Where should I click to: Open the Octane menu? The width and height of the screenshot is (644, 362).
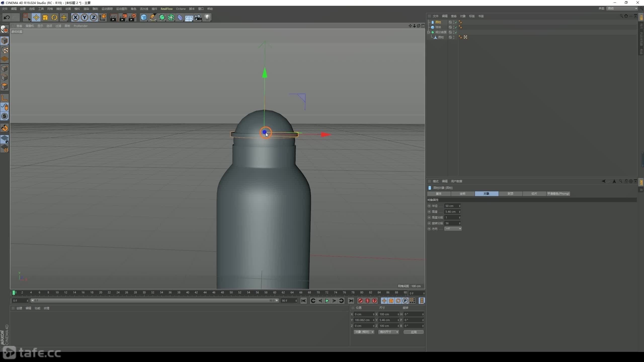pos(181,9)
